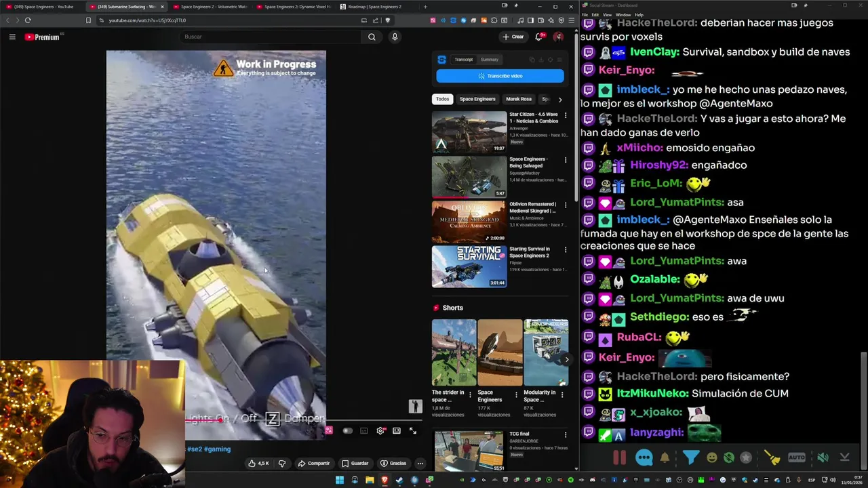Clear chat with broom icon

point(772,457)
